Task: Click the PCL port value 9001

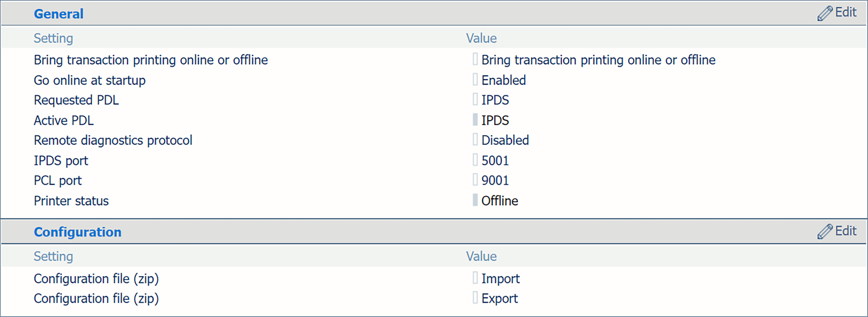Action: pos(495,180)
